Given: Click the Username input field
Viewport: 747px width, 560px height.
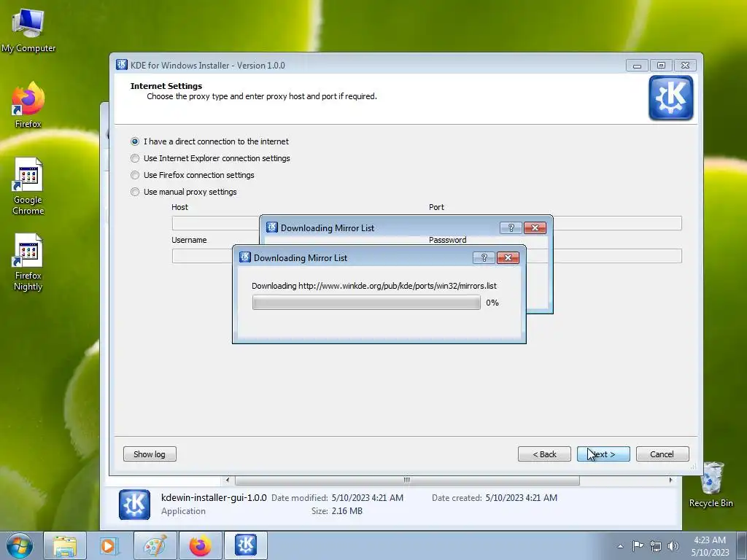Looking at the screenshot, I should pos(202,256).
